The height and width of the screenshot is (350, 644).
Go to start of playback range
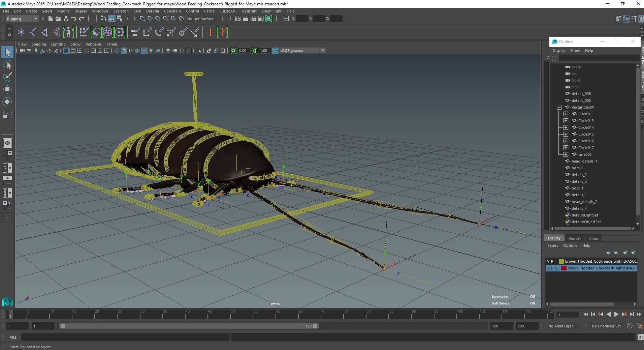[x=585, y=314]
